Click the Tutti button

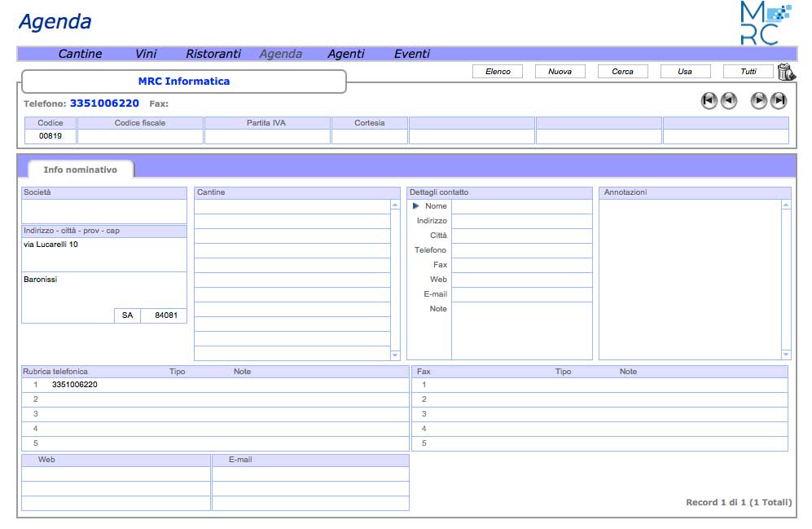748,72
